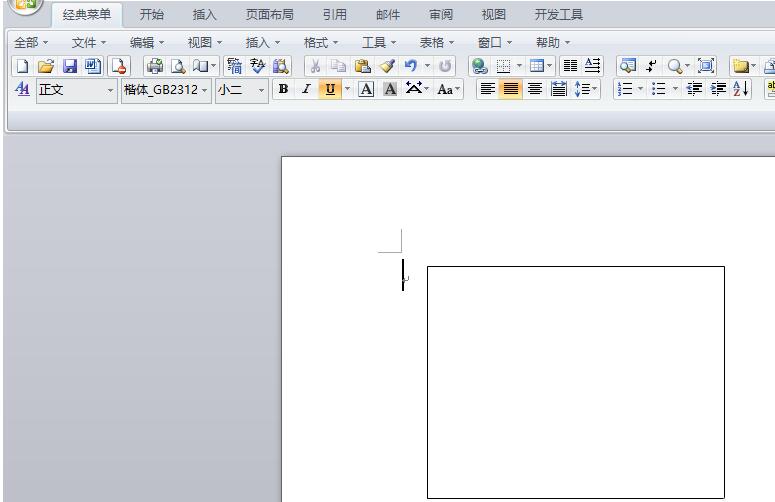Screen dimensions: 775x502
Task: Open document map icon
Action: (628, 66)
